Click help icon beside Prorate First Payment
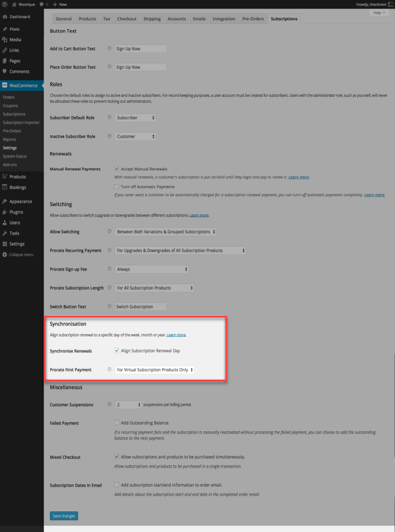Viewport: 395px width, 532px height. tap(110, 370)
